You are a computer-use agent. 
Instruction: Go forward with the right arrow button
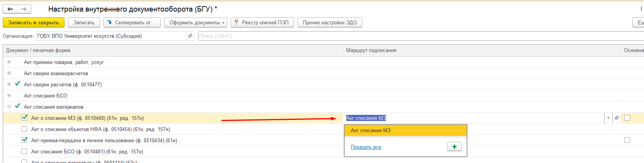24,9
